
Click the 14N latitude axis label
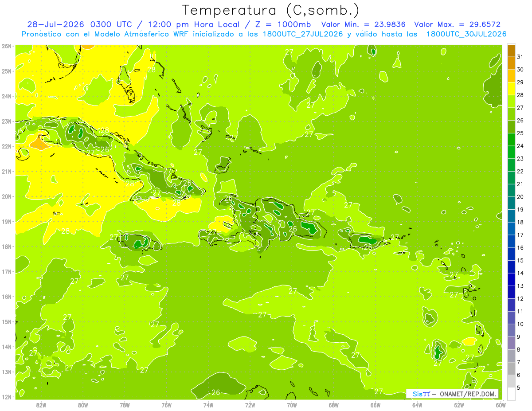7,347
